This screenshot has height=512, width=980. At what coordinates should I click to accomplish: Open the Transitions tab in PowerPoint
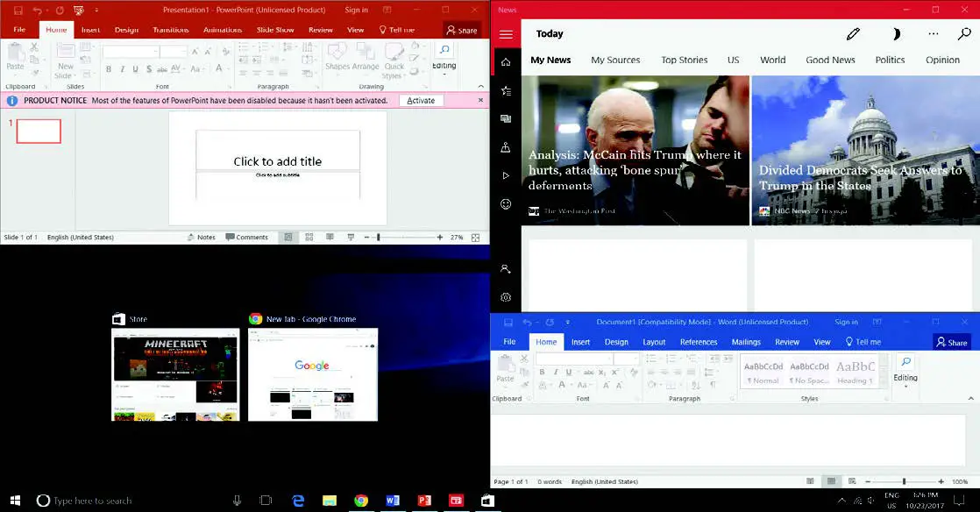pos(171,30)
